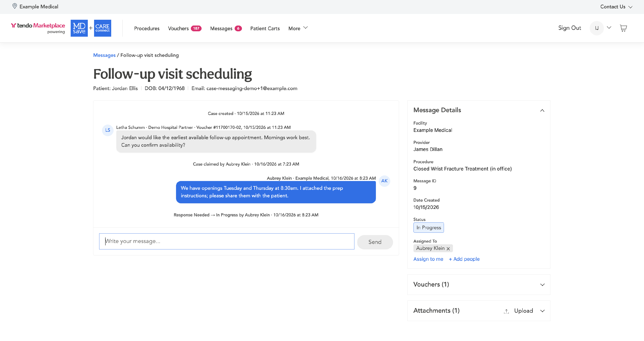Click the IJ user avatar
This screenshot has width=644, height=341.
[x=597, y=28]
